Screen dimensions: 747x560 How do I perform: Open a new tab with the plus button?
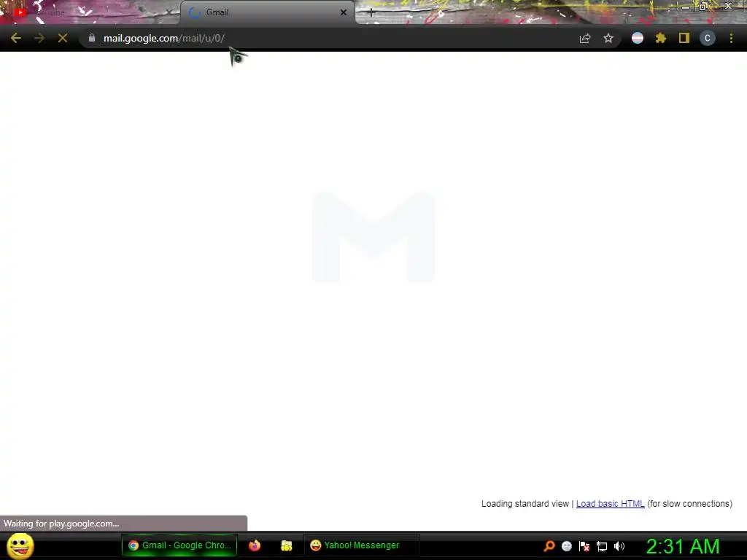coord(371,13)
